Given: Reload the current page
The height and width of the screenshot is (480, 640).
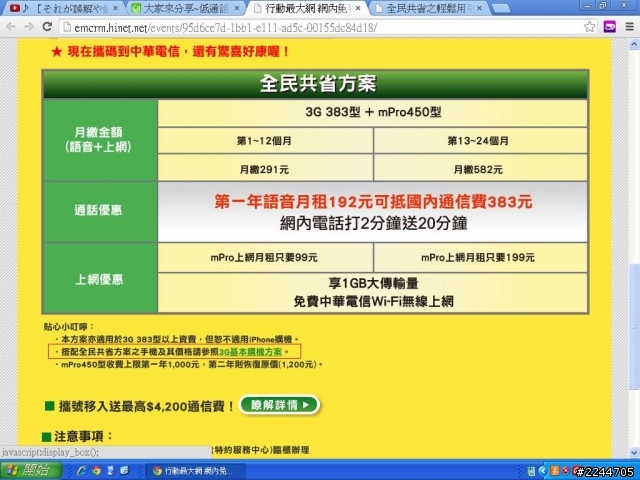Looking at the screenshot, I should 47,27.
